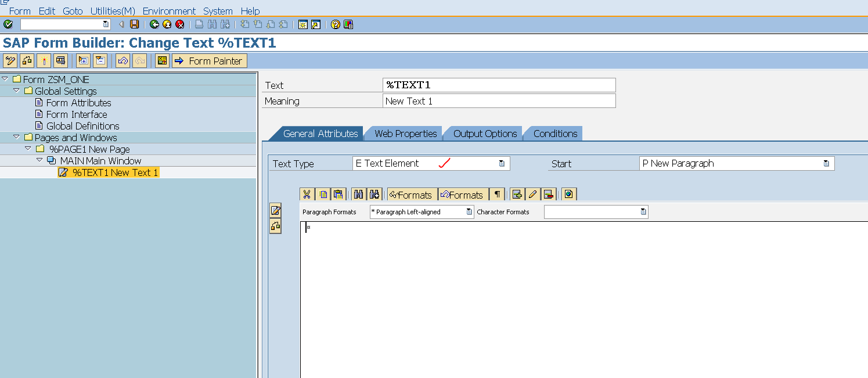Screen dimensions: 868x378
Task: Collapse the Global Settings folder
Action: [x=17, y=90]
